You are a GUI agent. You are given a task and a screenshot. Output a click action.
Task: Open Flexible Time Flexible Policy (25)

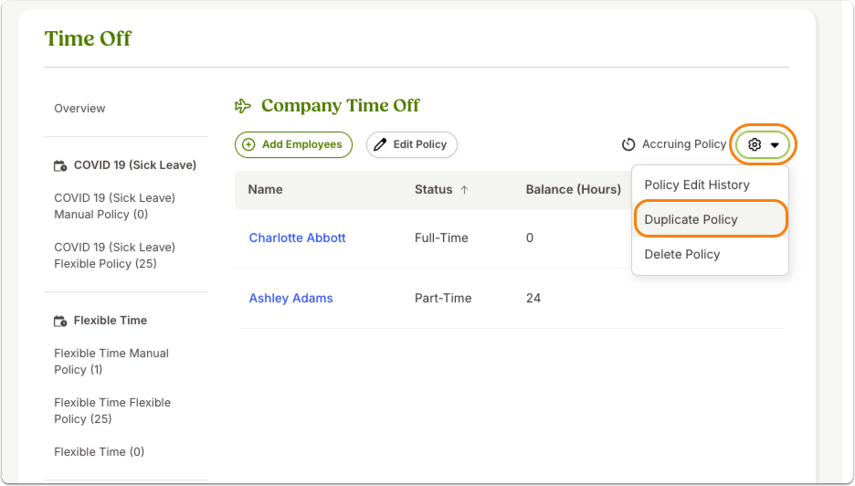click(112, 411)
